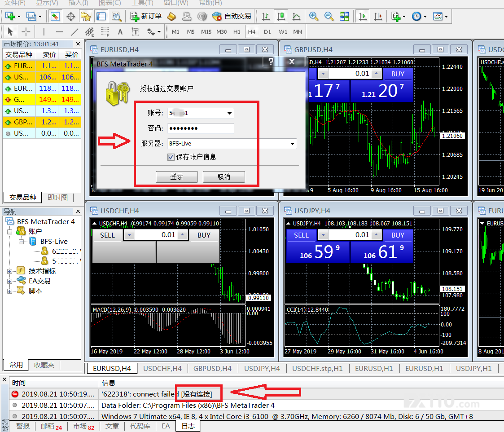Select the 'GBP...' row in Market Watch
This screenshot has height=432, width=504.
pos(42,122)
